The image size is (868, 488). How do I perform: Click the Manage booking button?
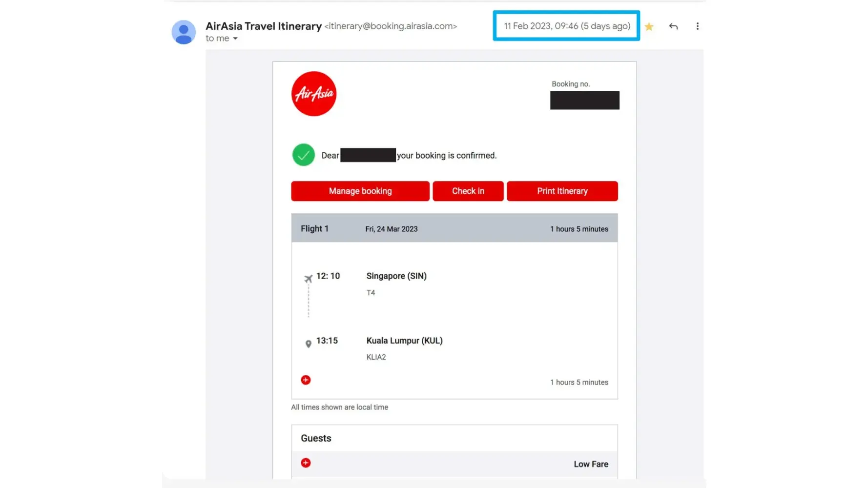360,191
